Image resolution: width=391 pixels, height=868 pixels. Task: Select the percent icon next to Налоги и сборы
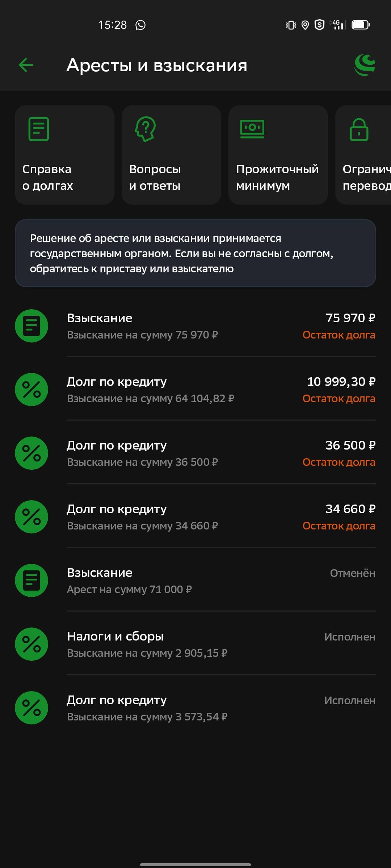(33, 644)
